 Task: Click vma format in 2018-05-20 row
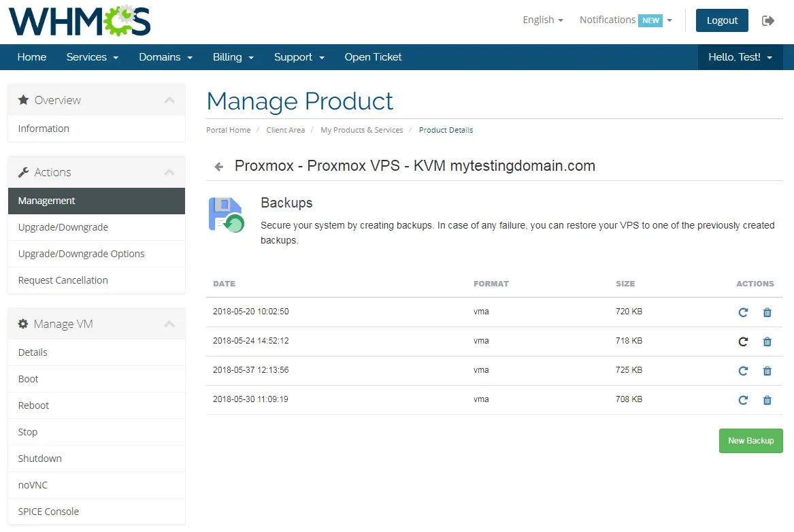coord(481,312)
